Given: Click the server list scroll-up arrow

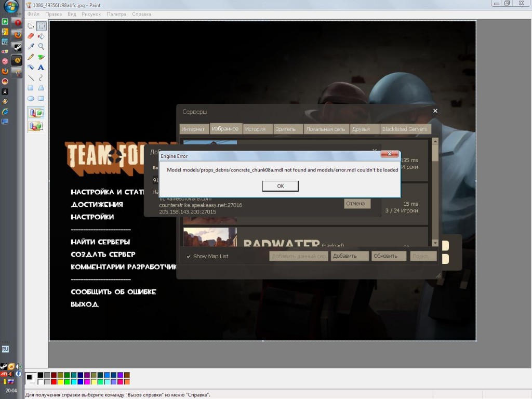Looking at the screenshot, I should pyautogui.click(x=435, y=140).
